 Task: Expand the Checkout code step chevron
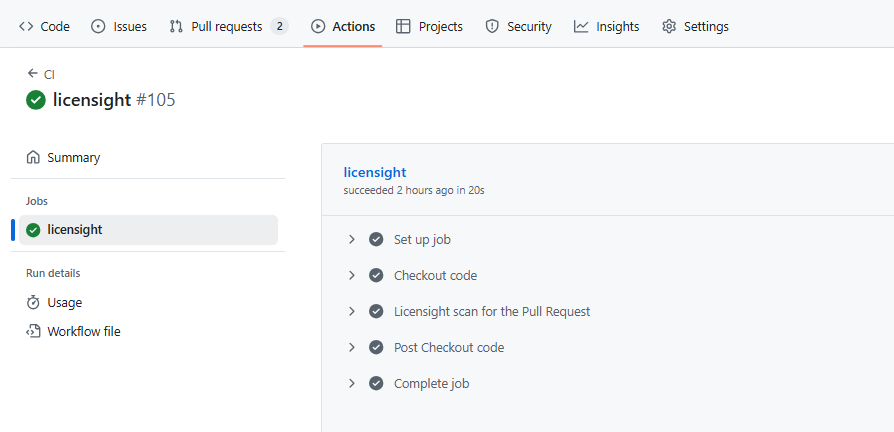point(352,275)
